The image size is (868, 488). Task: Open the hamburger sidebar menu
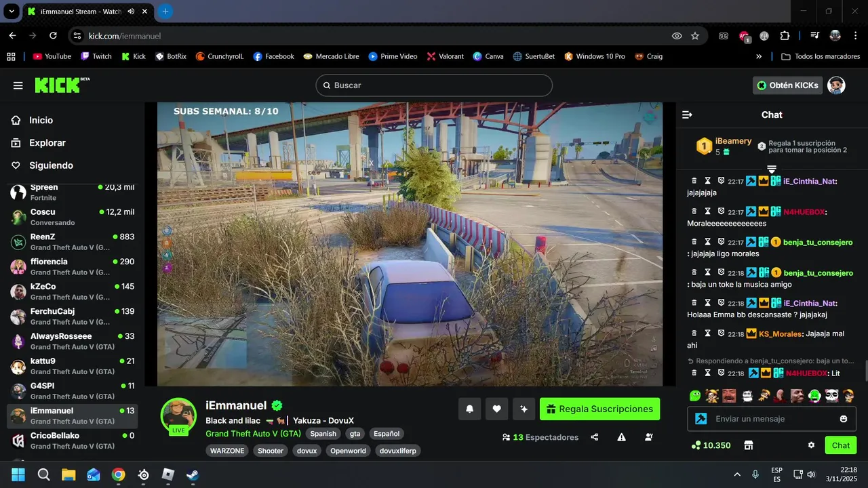coord(18,85)
